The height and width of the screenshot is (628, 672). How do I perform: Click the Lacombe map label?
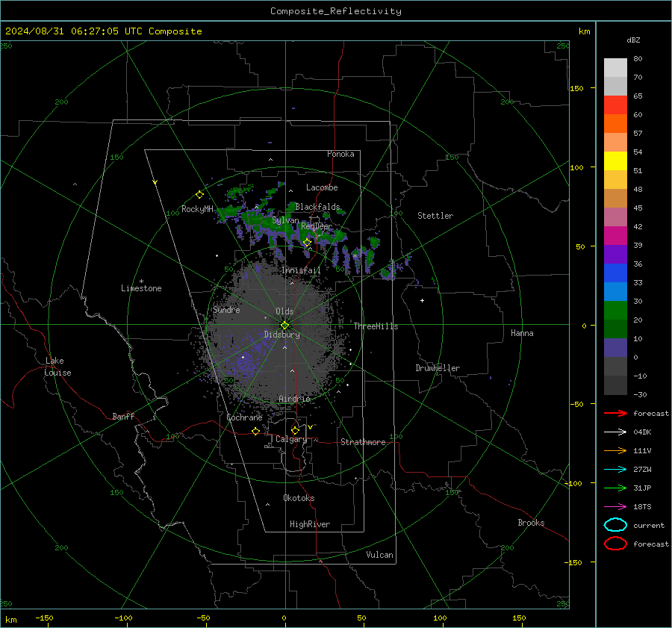pos(322,187)
